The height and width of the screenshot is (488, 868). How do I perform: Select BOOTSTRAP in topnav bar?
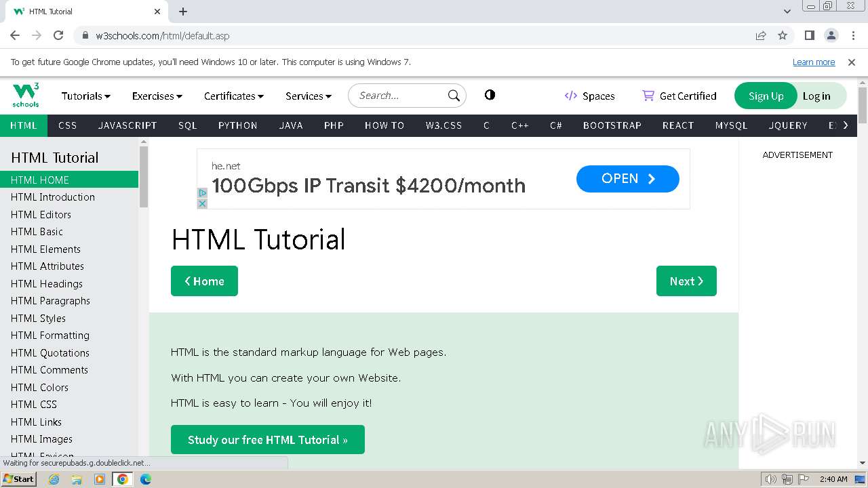pos(612,125)
